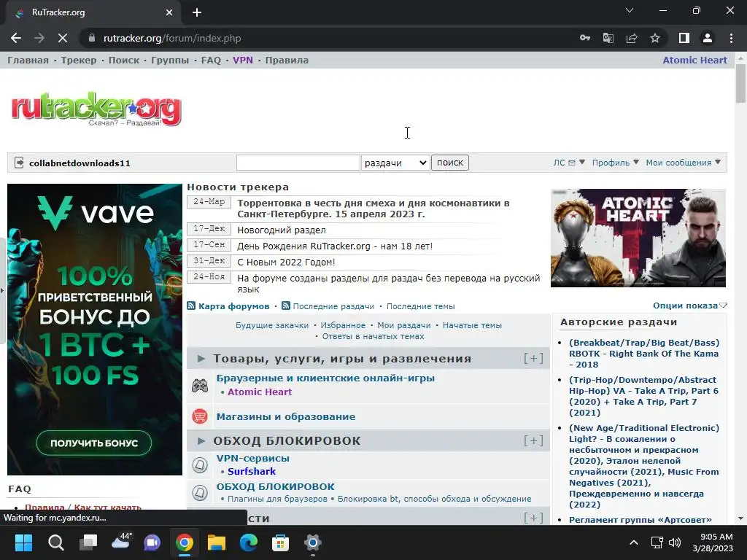Viewport: 747px width, 560px height.
Task: Click the gamepad icon for Браузерные онлайн-игры
Action: tap(200, 385)
